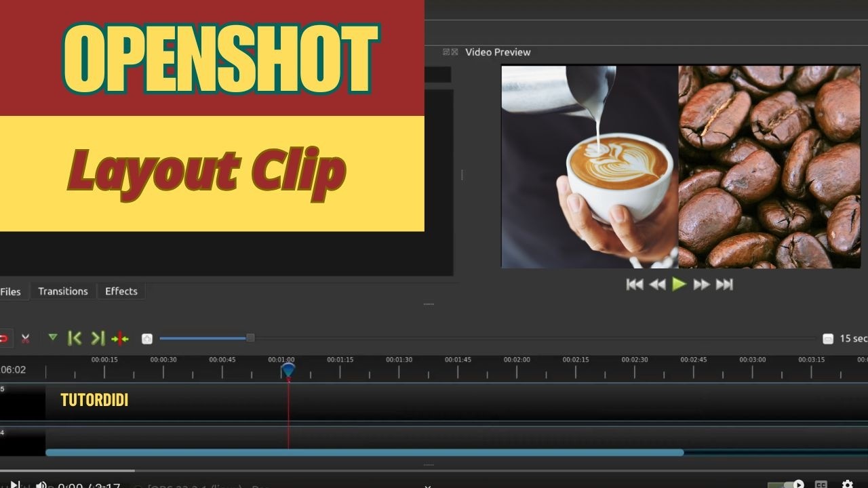Fast forward the video preview
The image size is (868, 488).
(x=702, y=285)
